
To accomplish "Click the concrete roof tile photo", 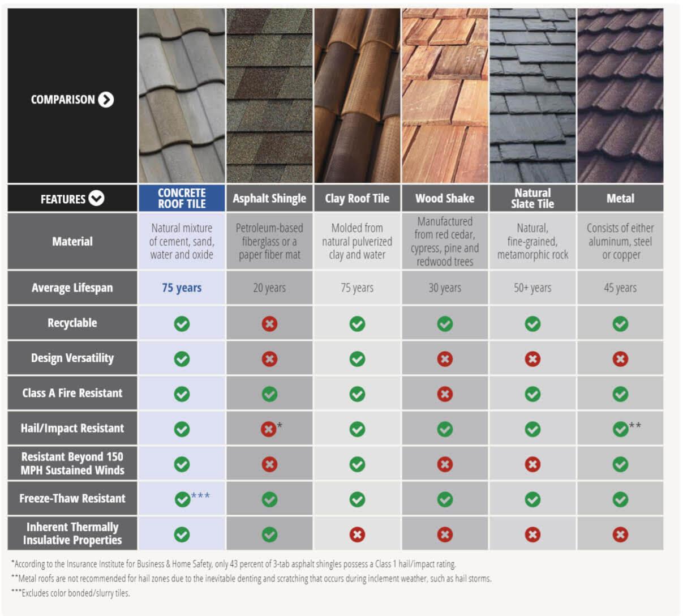I will 182,95.
